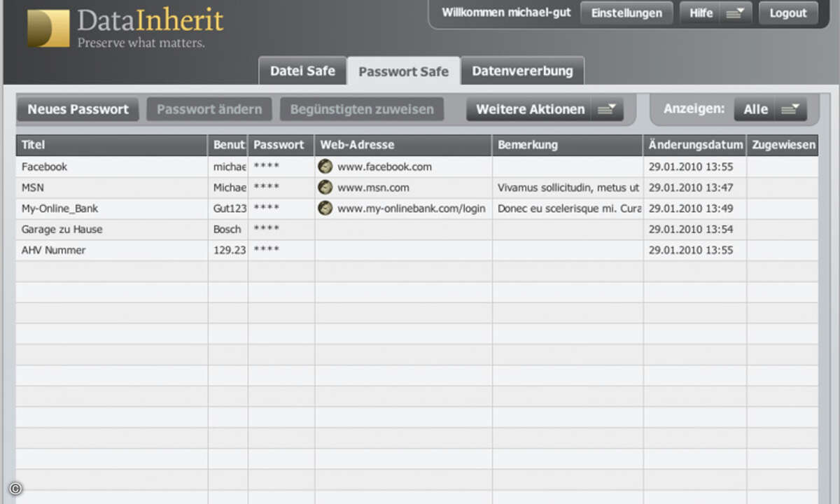Open Einstellungen
This screenshot has width=840, height=504.
pos(626,13)
